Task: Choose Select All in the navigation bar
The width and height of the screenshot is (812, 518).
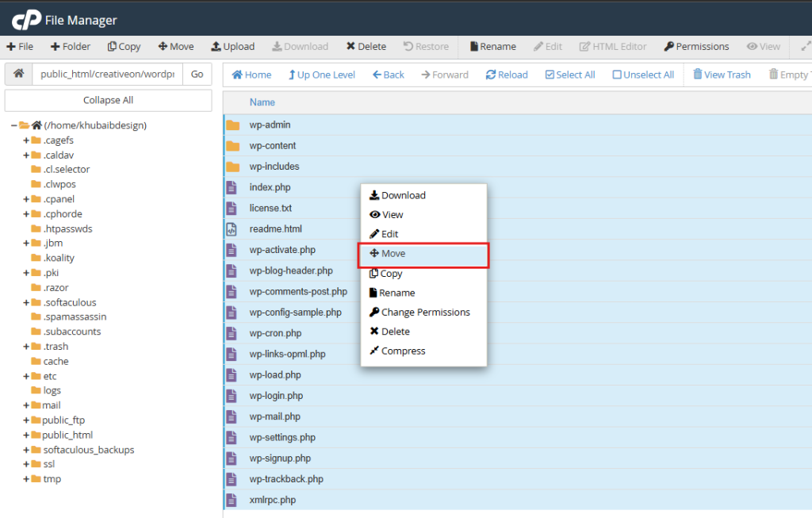Action: pos(569,74)
